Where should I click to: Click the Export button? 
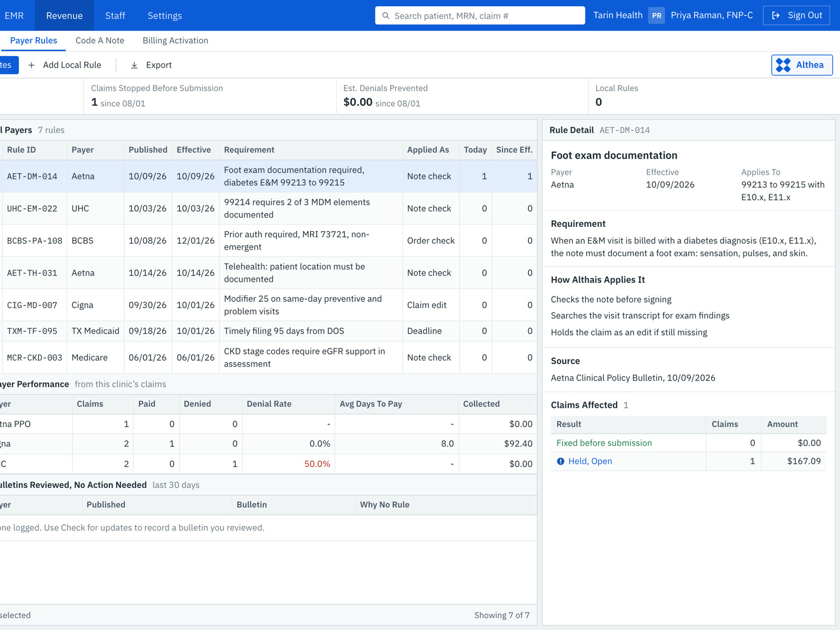tap(151, 65)
